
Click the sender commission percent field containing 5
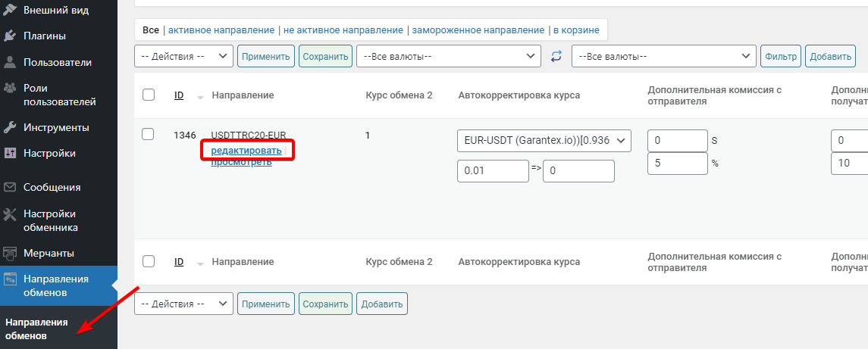coord(677,163)
